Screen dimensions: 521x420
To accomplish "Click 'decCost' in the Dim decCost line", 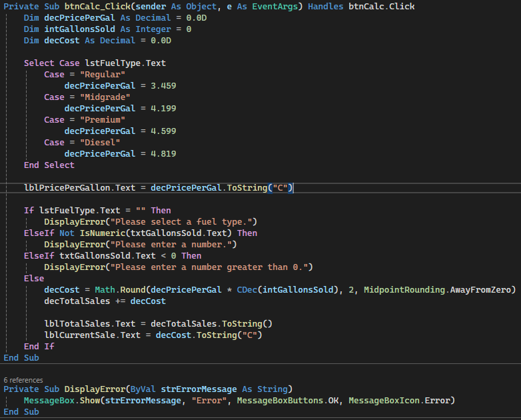I will 62,41.
